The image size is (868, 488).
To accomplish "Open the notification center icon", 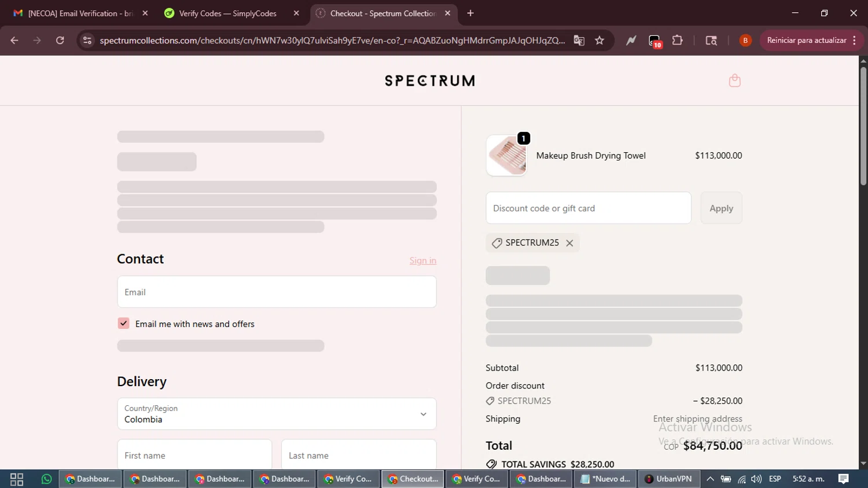I will pos(843,479).
